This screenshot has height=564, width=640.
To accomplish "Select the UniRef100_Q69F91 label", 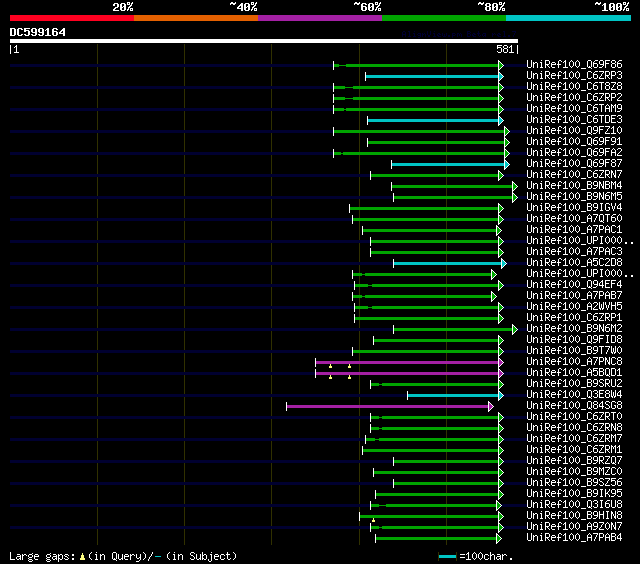I will click(x=574, y=142).
